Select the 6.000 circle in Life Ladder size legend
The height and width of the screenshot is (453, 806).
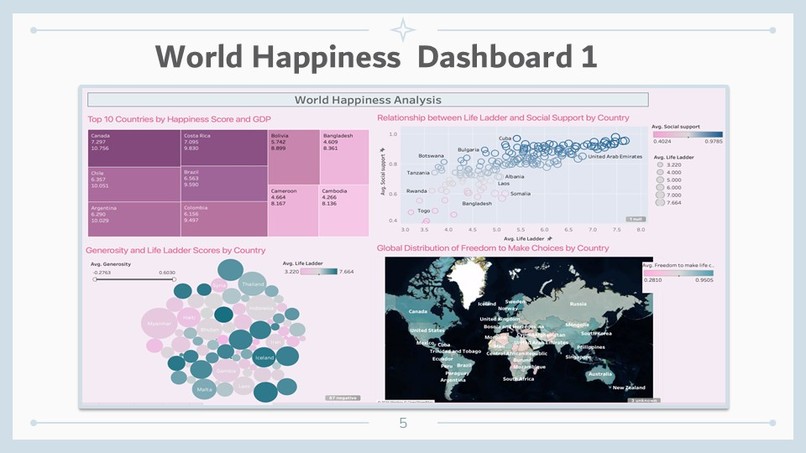(x=660, y=187)
